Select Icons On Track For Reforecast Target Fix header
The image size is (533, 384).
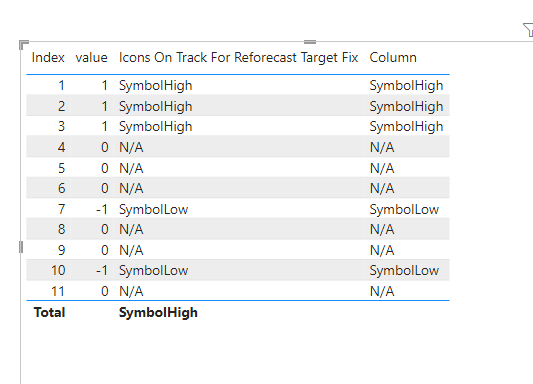click(x=238, y=57)
